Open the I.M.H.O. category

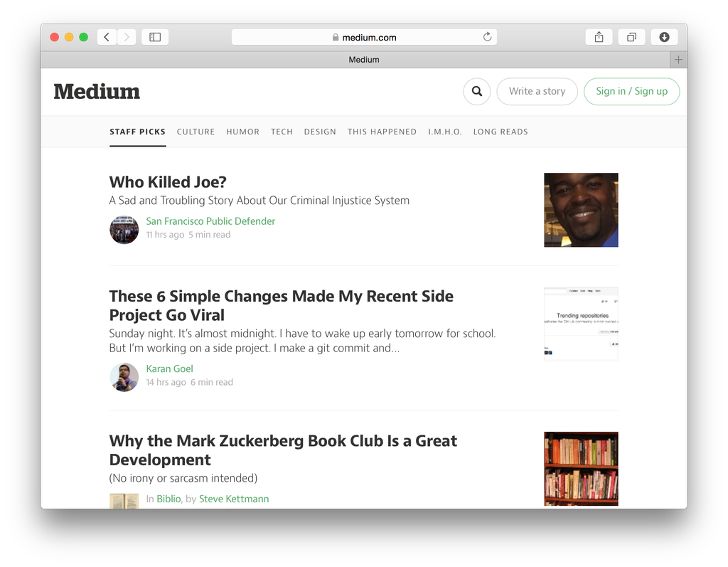coord(445,132)
